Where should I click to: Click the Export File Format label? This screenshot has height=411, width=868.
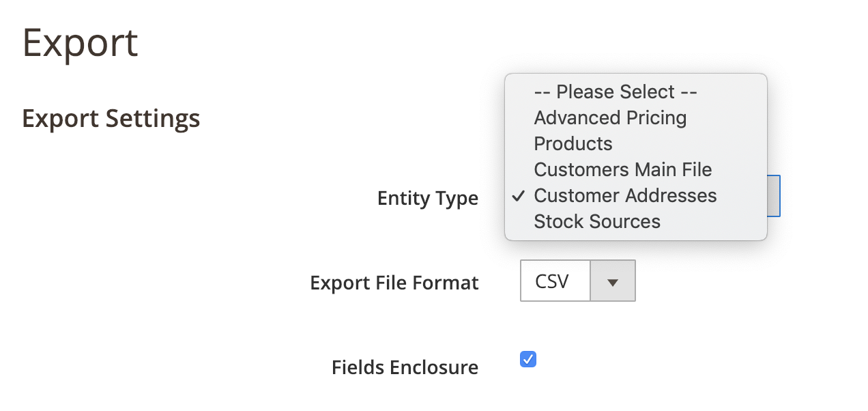pyautogui.click(x=394, y=283)
